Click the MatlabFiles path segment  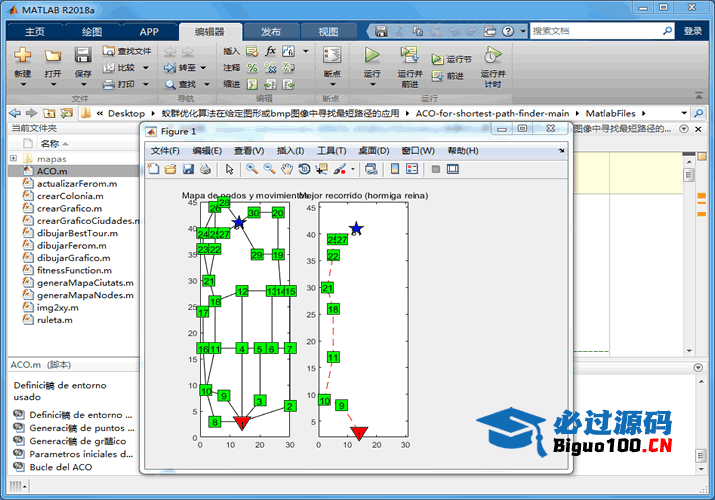(610, 113)
